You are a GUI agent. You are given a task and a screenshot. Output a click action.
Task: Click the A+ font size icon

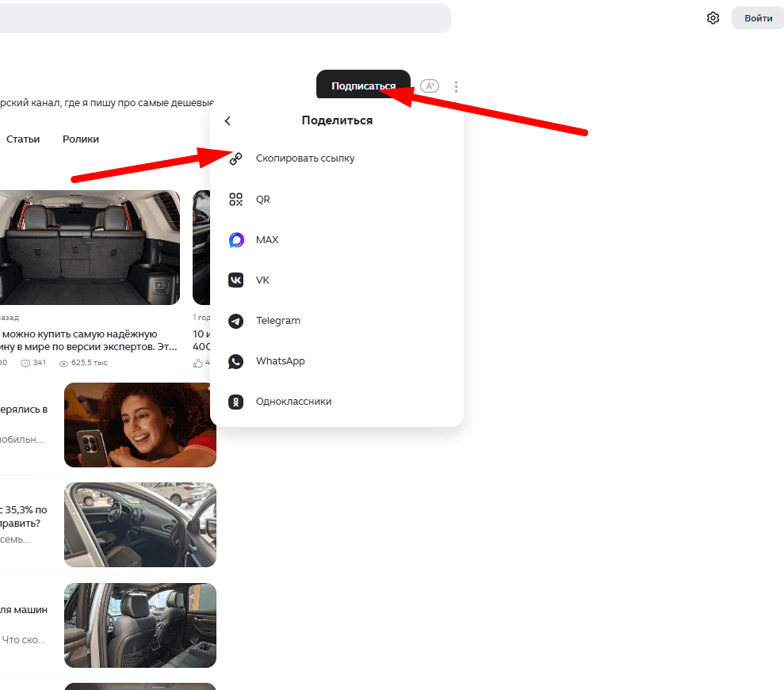coord(430,86)
